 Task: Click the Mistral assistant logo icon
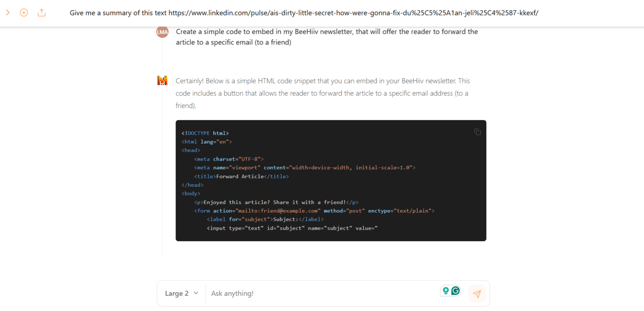pyautogui.click(x=162, y=81)
